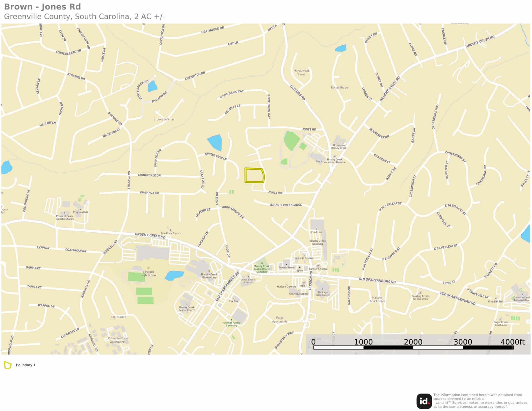Click the Brushy Creek Elementary school icon

pyautogui.click(x=209, y=271)
